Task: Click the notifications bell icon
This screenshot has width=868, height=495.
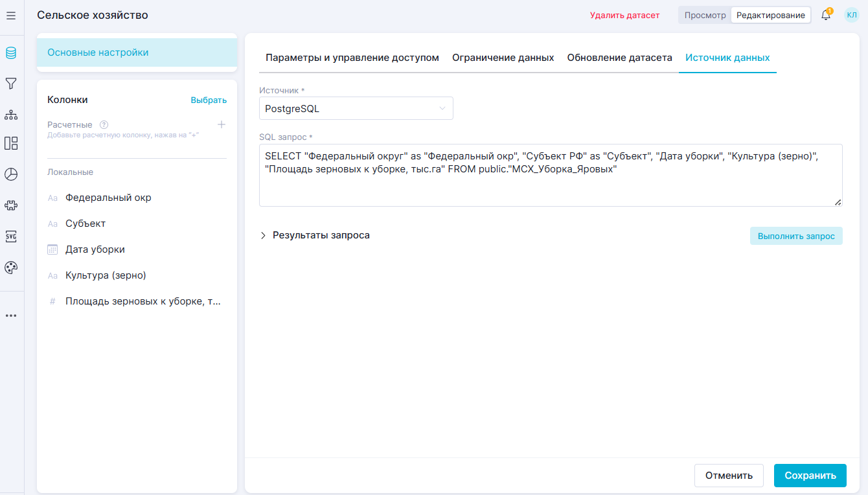Action: click(826, 15)
